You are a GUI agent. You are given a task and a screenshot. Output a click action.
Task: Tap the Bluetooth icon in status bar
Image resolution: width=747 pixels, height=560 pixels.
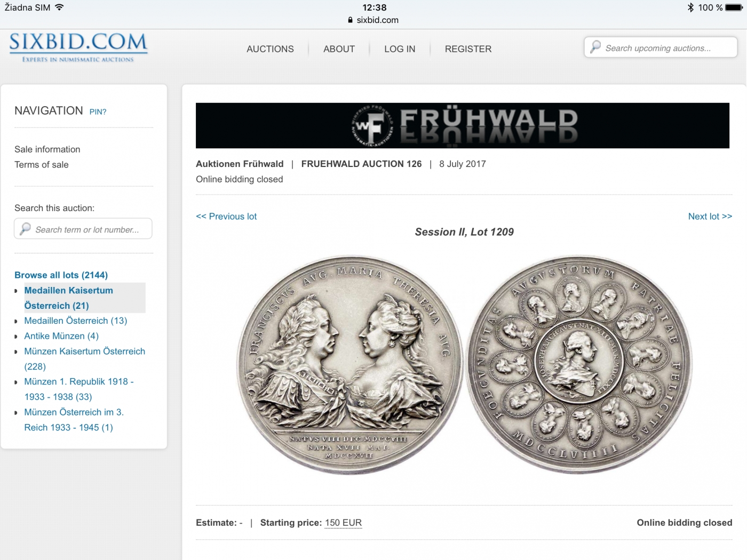690,7
